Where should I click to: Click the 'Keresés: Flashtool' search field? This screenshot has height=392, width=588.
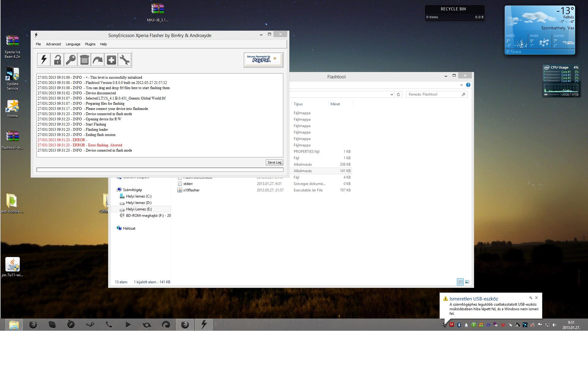(x=434, y=94)
